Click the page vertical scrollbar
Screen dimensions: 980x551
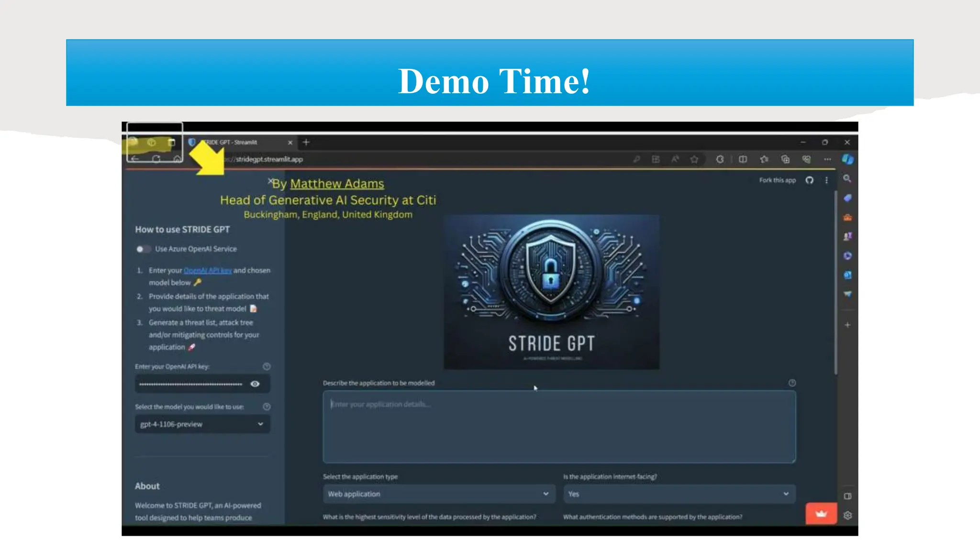coord(835,282)
